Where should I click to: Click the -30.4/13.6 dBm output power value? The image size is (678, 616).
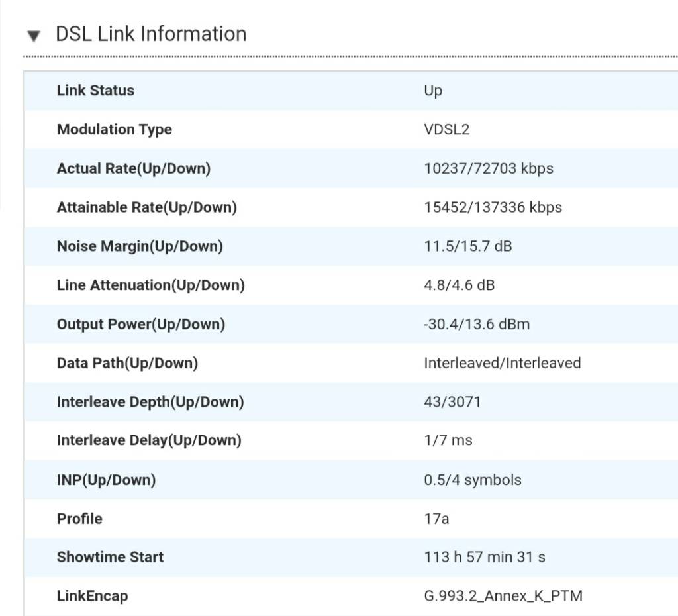pyautogui.click(x=476, y=325)
